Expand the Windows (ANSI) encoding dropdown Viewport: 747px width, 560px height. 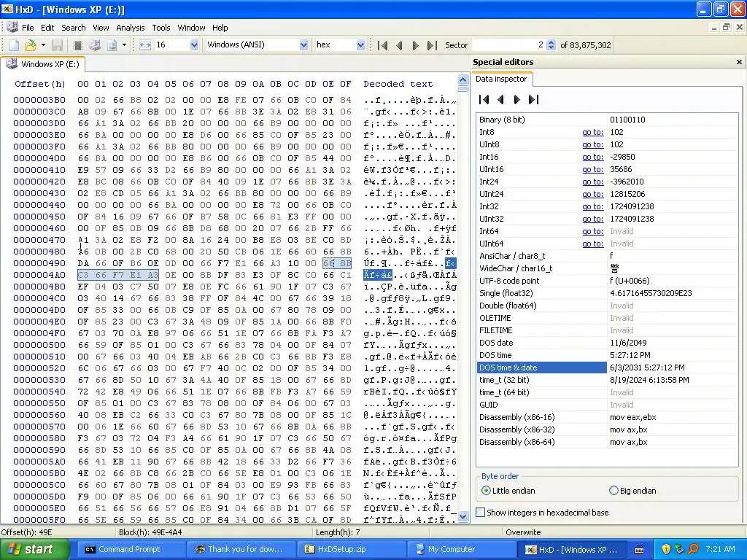click(303, 44)
